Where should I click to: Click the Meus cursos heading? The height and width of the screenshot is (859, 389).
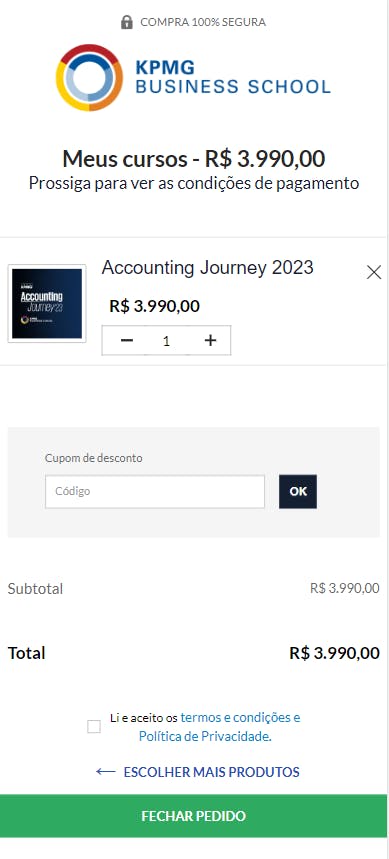tap(193, 159)
